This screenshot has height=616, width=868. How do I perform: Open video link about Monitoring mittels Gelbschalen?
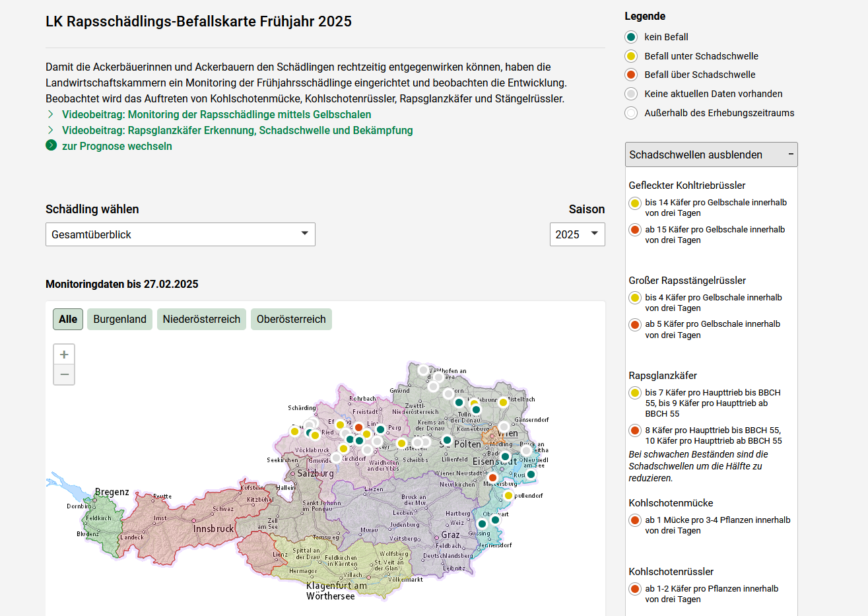[217, 114]
